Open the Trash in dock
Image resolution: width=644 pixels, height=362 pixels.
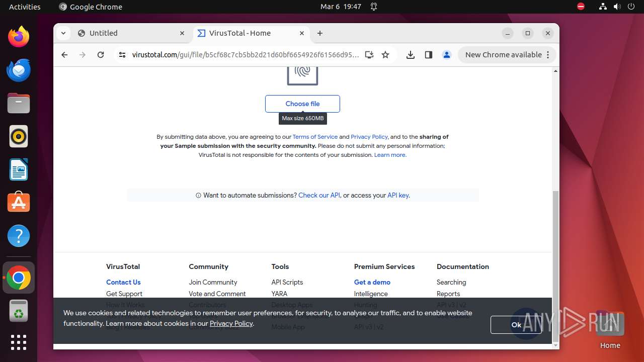click(19, 311)
